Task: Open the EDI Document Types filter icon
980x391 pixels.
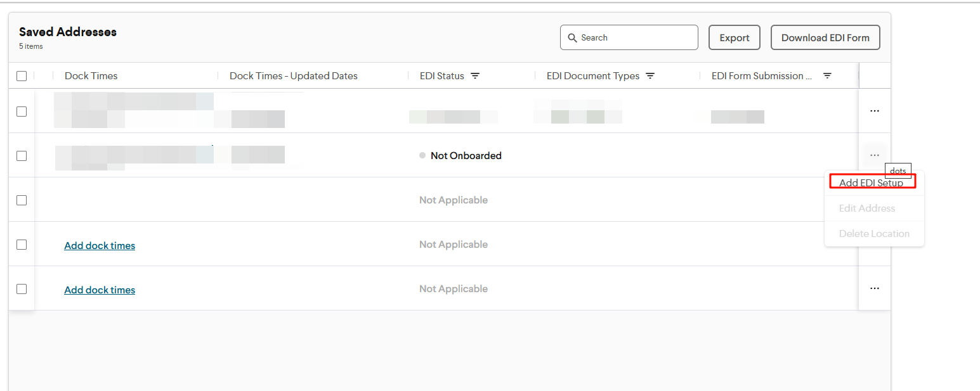Action: [650, 76]
